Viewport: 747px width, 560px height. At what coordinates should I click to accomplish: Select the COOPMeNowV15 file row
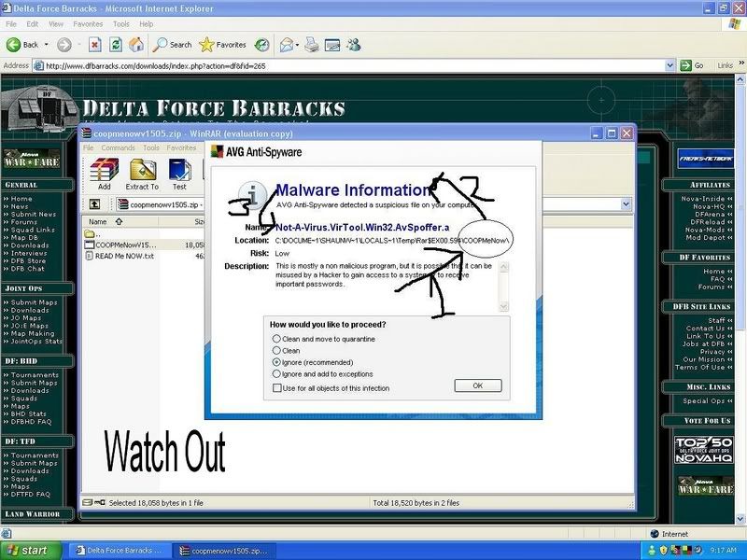coord(143,245)
